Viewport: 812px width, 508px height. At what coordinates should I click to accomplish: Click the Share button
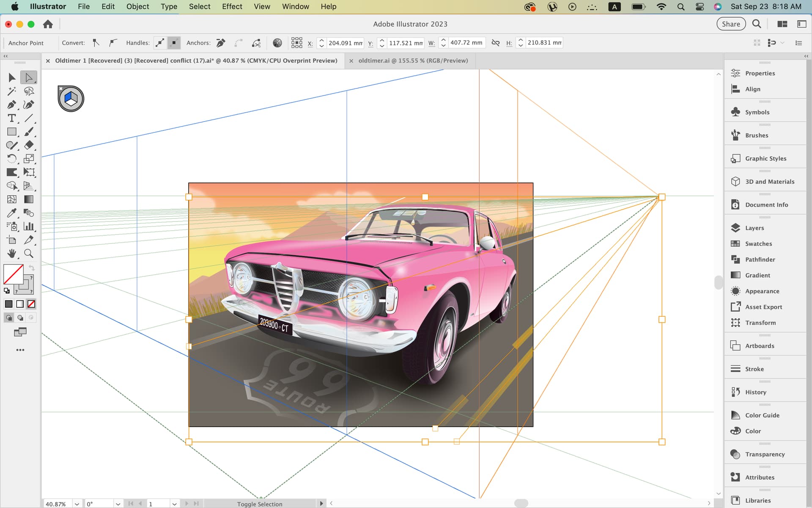[731, 24]
